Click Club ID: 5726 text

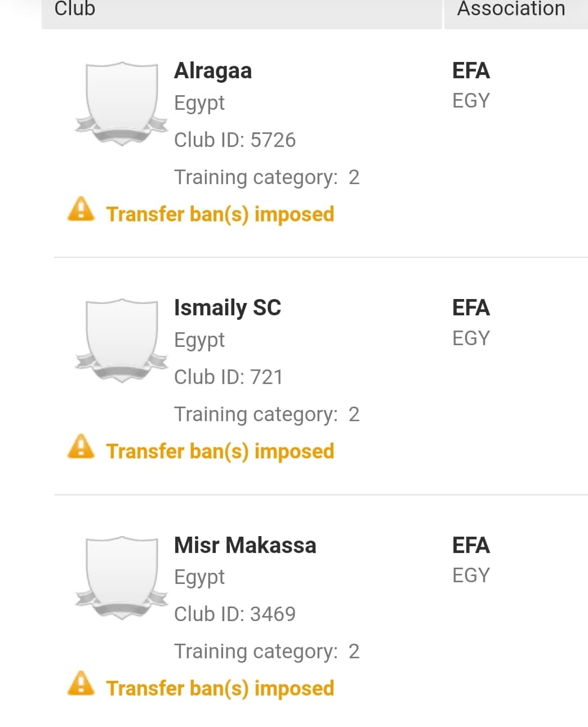234,140
